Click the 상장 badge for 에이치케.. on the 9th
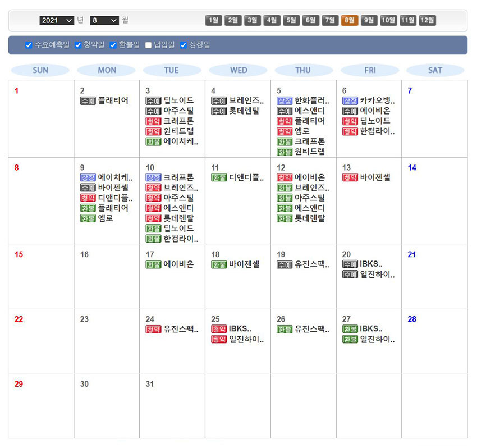 (88, 177)
